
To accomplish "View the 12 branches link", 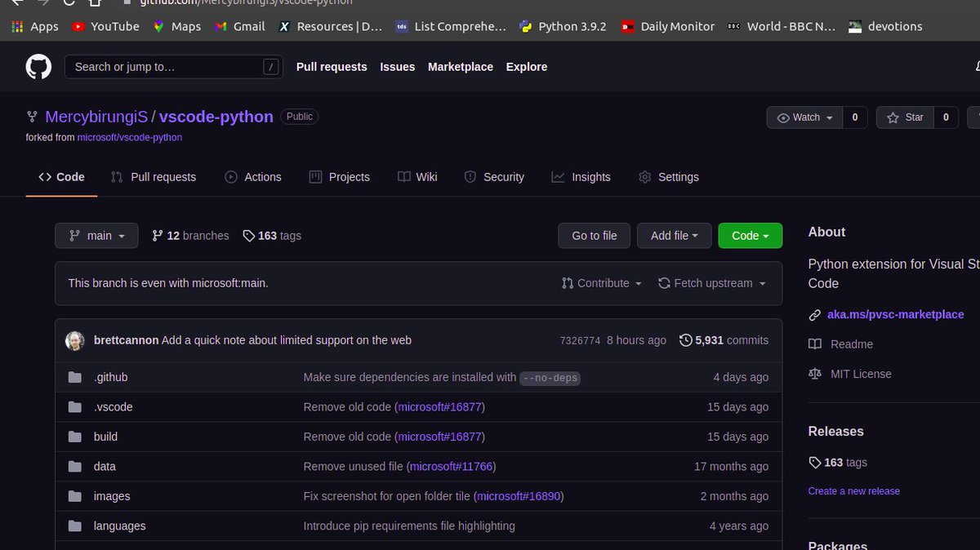I will pyautogui.click(x=190, y=236).
